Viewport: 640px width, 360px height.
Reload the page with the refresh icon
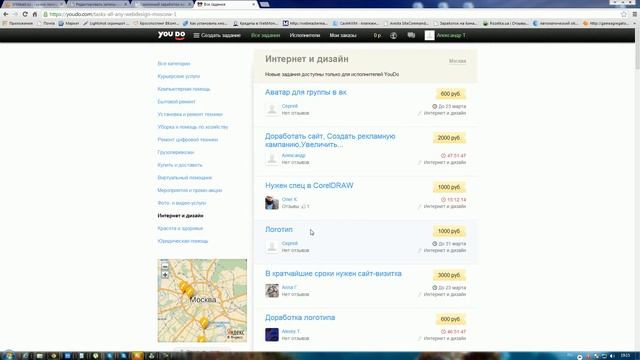pyautogui.click(x=25, y=14)
